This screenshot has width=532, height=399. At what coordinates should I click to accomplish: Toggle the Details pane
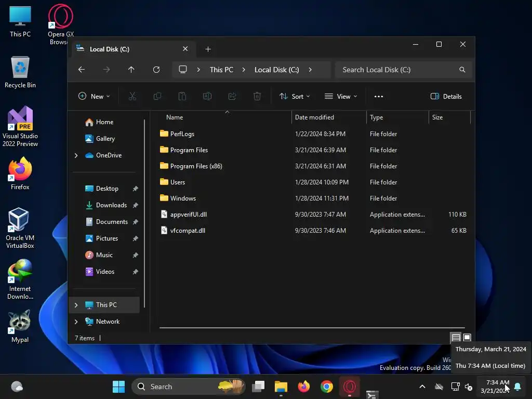(x=446, y=96)
